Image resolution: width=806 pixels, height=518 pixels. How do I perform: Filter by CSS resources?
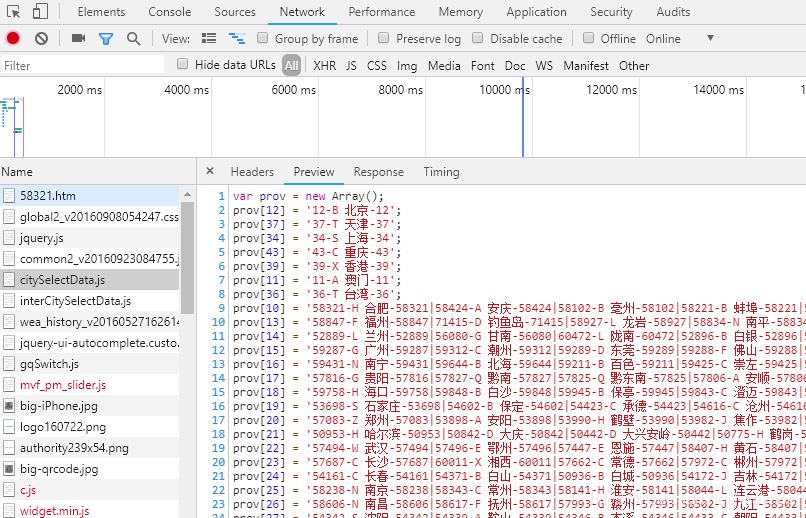377,66
